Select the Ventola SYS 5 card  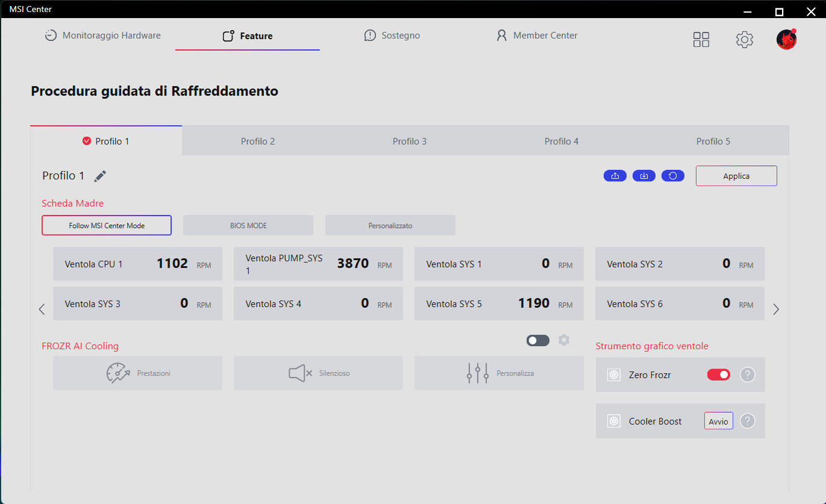[x=499, y=303]
